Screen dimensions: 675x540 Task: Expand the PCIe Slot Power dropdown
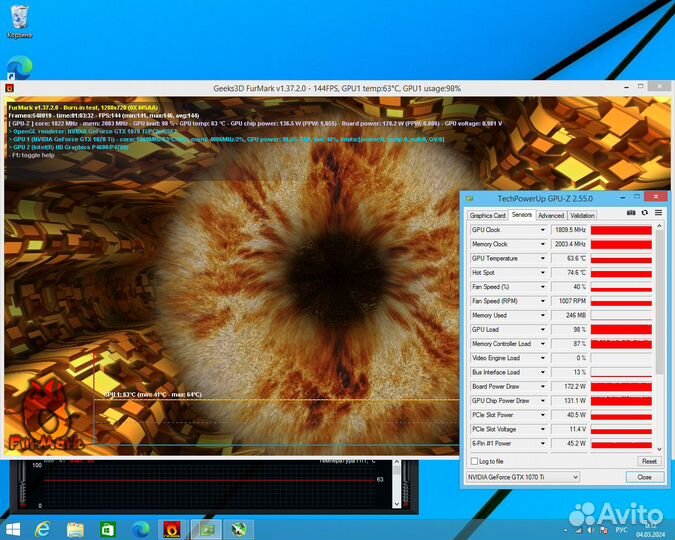point(542,415)
